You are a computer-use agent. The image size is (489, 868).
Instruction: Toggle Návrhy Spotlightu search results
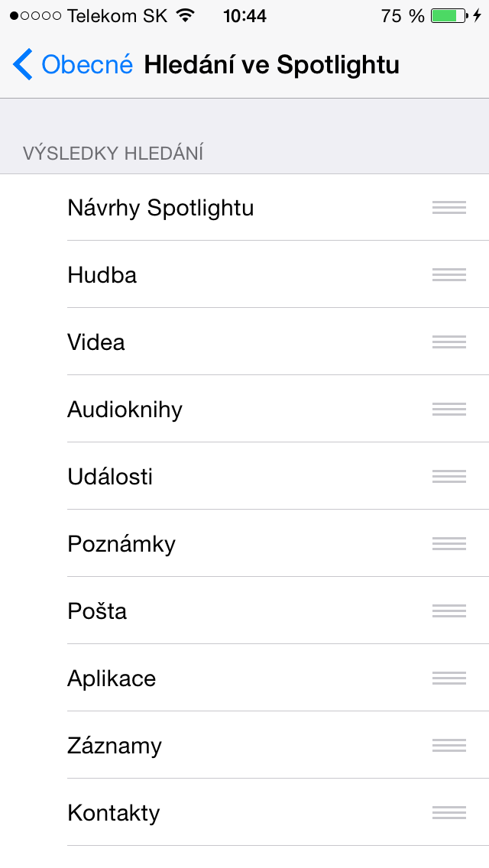[229, 208]
